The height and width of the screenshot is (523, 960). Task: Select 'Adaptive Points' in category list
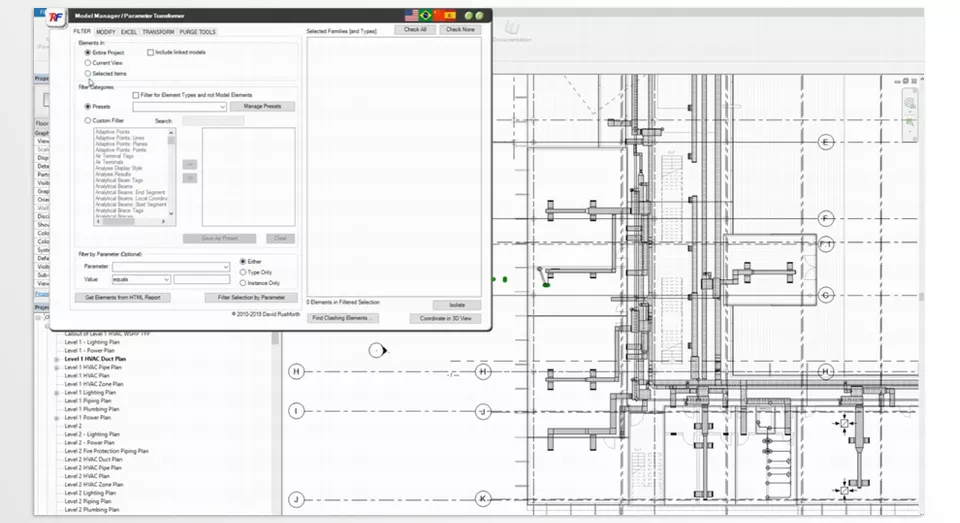click(112, 132)
